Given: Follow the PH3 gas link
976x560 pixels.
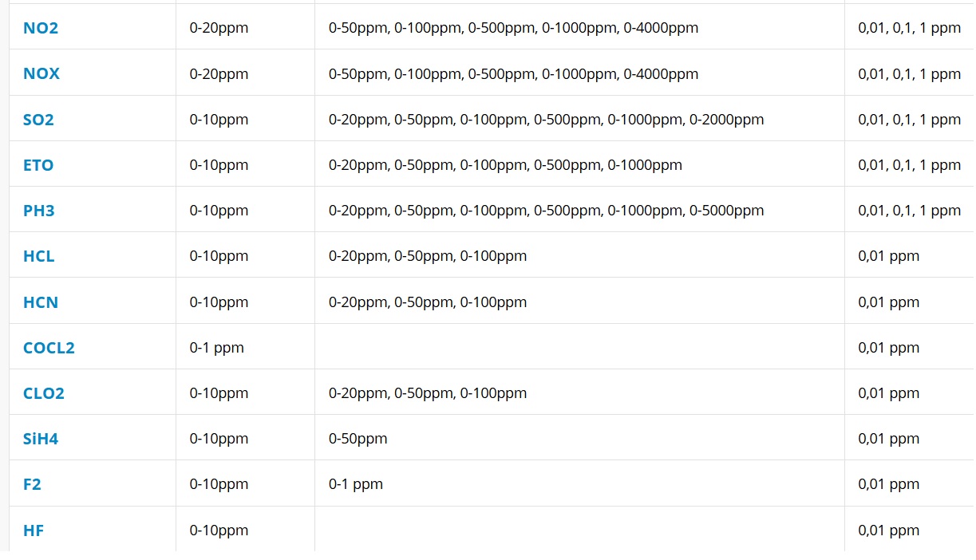Looking at the screenshot, I should click(x=38, y=211).
